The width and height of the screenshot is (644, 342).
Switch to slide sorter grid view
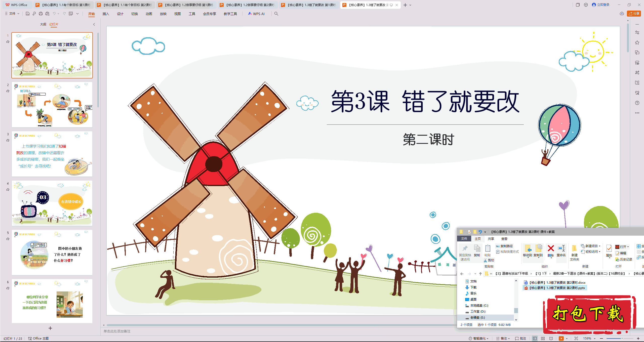pyautogui.click(x=543, y=338)
